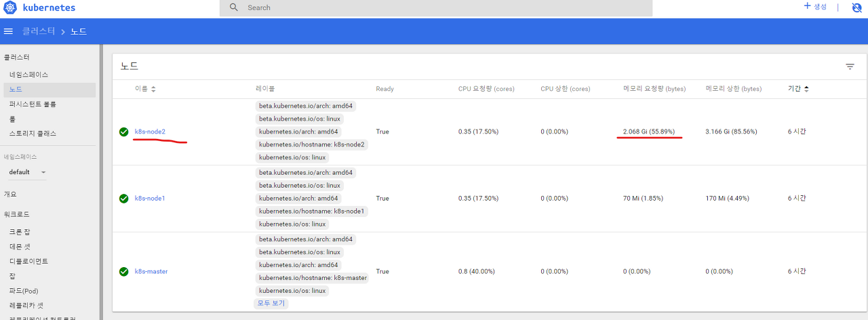Select 크론 잡 in the sidebar
The height and width of the screenshot is (320, 868).
coord(20,232)
